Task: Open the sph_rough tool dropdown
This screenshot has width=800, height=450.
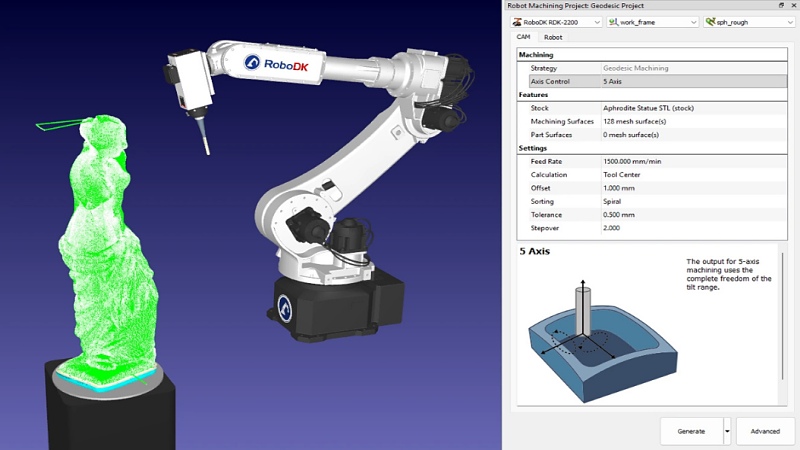Action: [x=789, y=21]
